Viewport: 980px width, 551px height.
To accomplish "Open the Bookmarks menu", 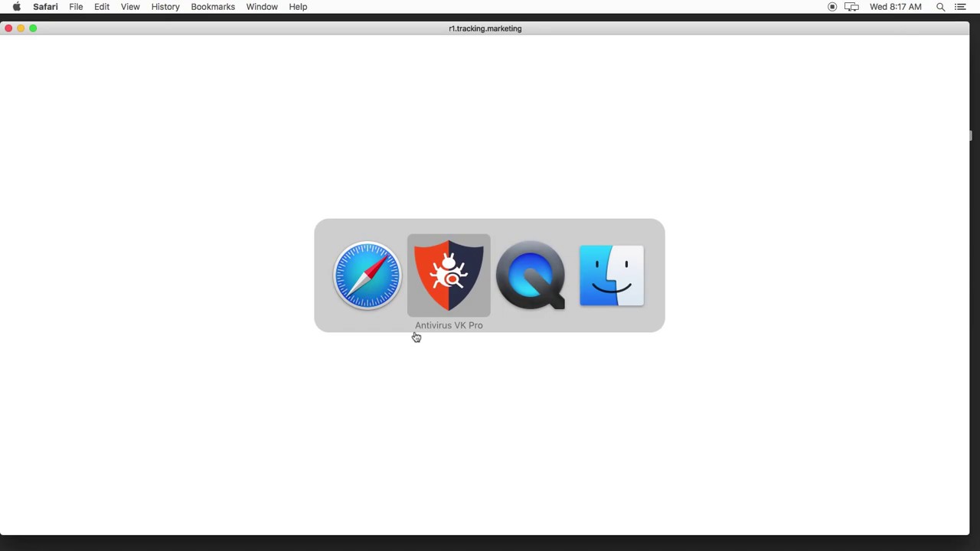I will pos(213,7).
